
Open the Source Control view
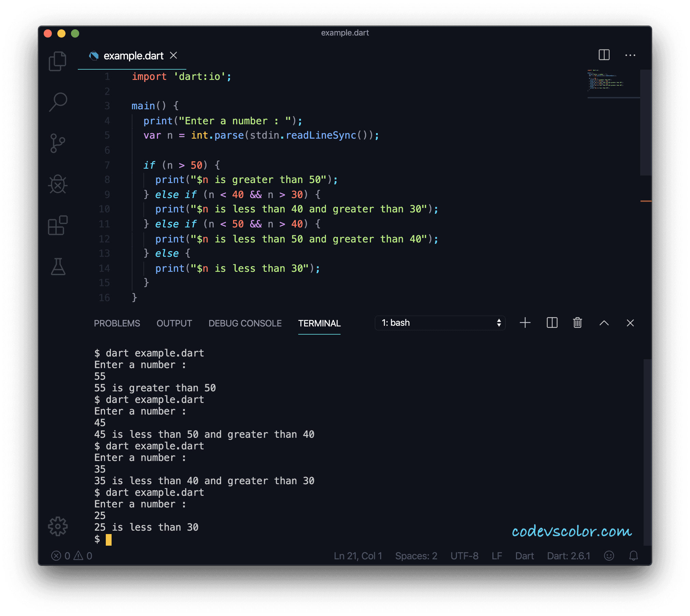(58, 143)
